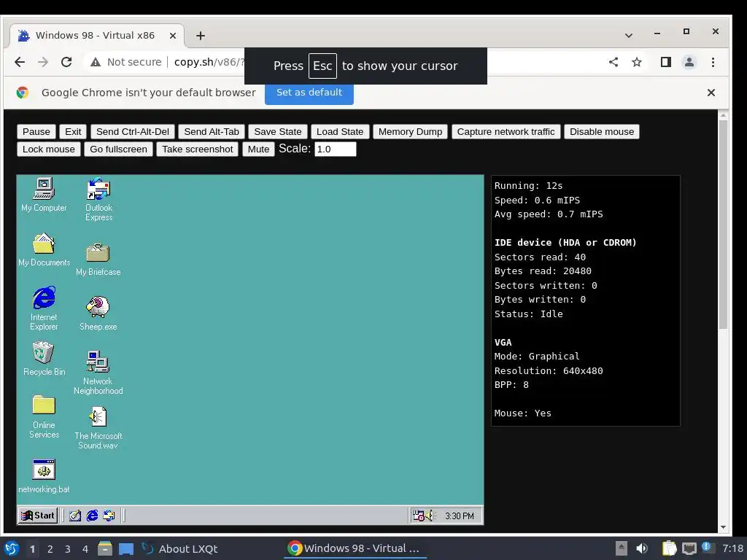
Task: Click LXQt panel volume icon
Action: [642, 548]
